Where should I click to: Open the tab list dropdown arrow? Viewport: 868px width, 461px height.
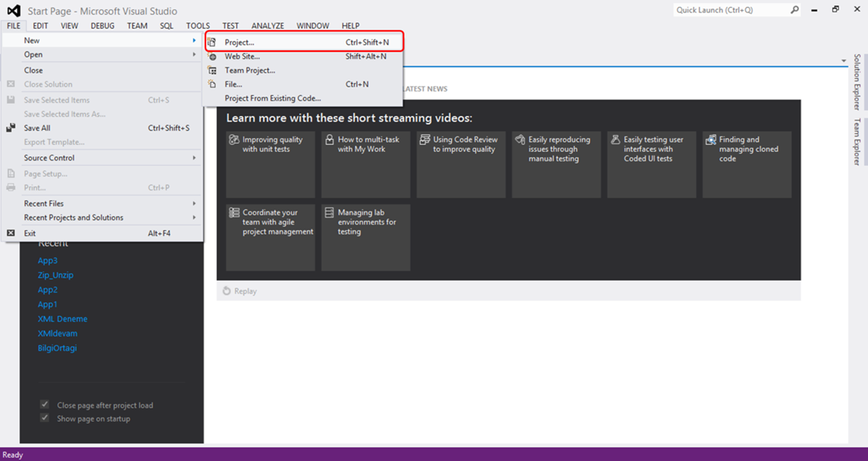[x=844, y=61]
